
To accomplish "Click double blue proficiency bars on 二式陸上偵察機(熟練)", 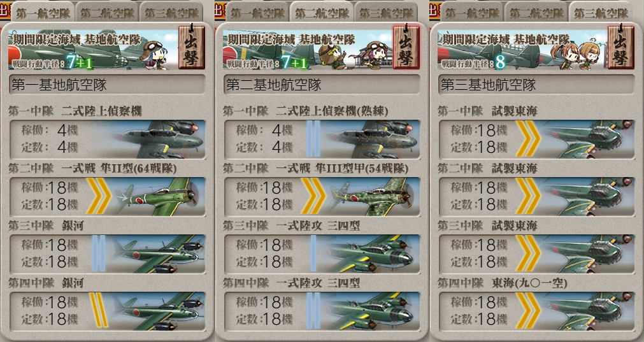I will (x=313, y=139).
